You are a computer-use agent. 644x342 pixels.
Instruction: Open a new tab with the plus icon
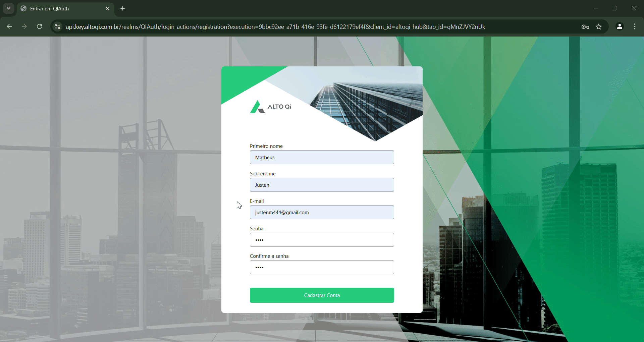point(123,8)
